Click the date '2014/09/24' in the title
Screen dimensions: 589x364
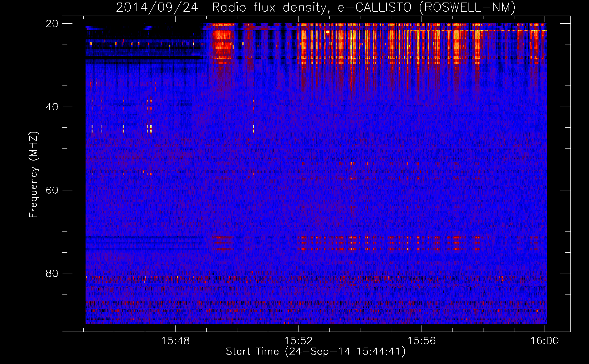pos(157,7)
